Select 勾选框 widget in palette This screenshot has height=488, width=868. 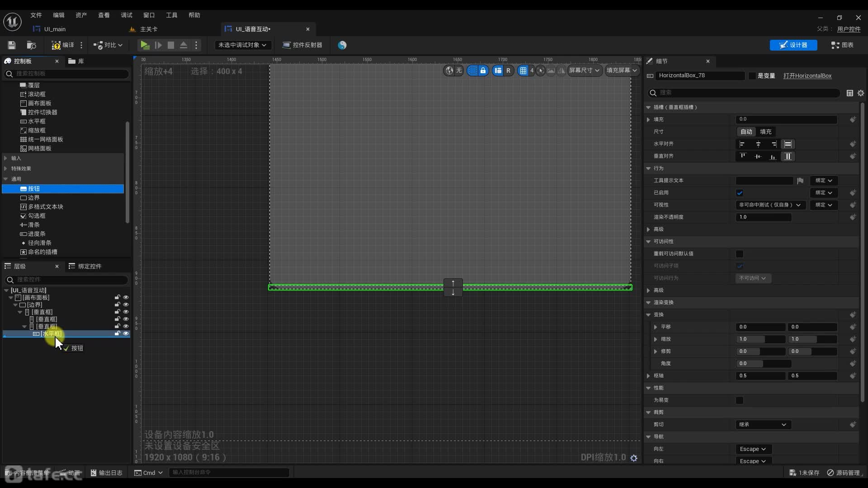tap(37, 216)
